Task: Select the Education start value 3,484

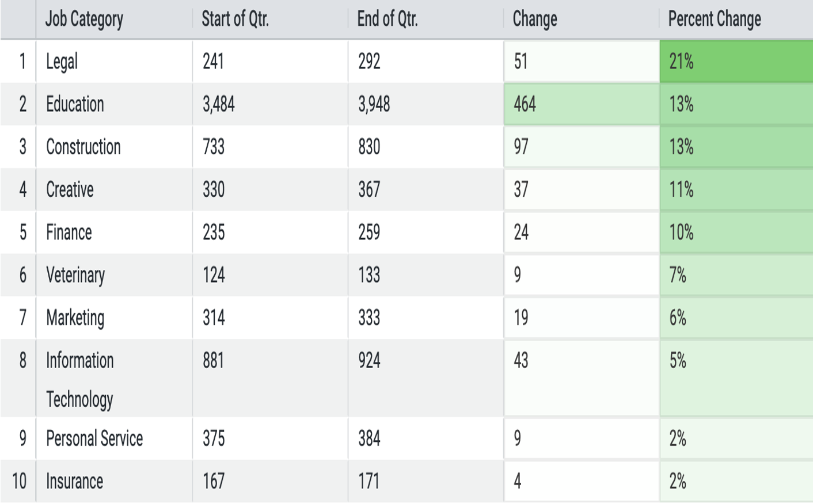Action: tap(270, 104)
